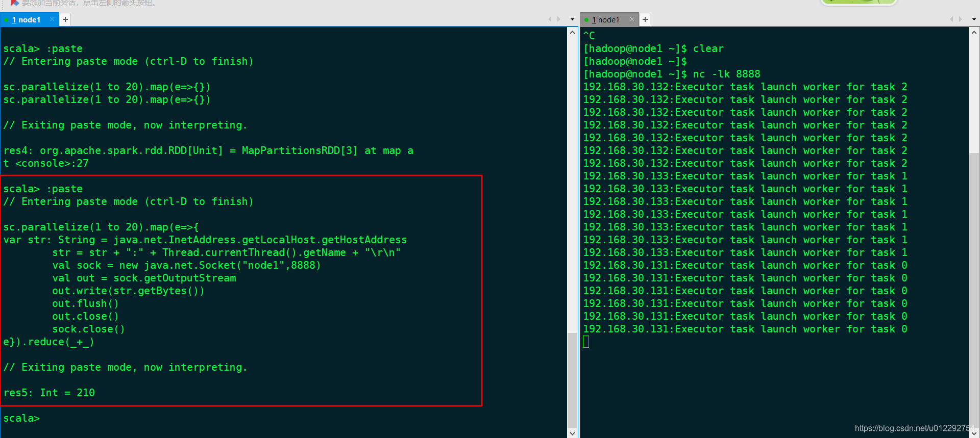Screen dimensions: 980x438
Task: Click the 'var str: String' code line
Action: [x=205, y=240]
